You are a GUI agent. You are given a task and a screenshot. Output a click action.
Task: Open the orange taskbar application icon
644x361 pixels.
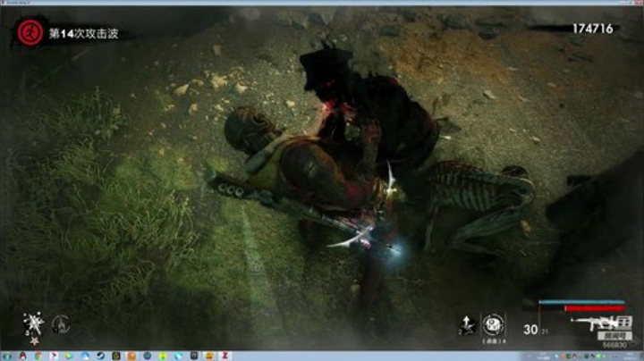point(131,356)
